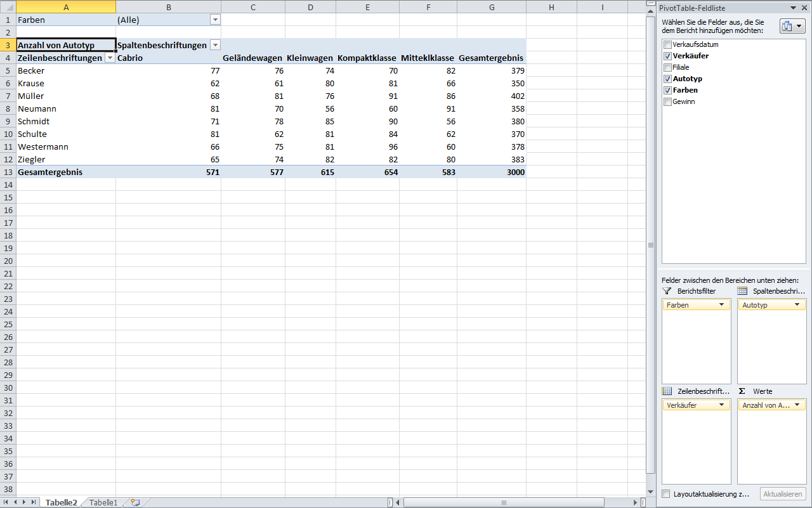Viewport: 812px width, 508px height.
Task: Select the grand total cell showing 3000
Action: coord(492,172)
